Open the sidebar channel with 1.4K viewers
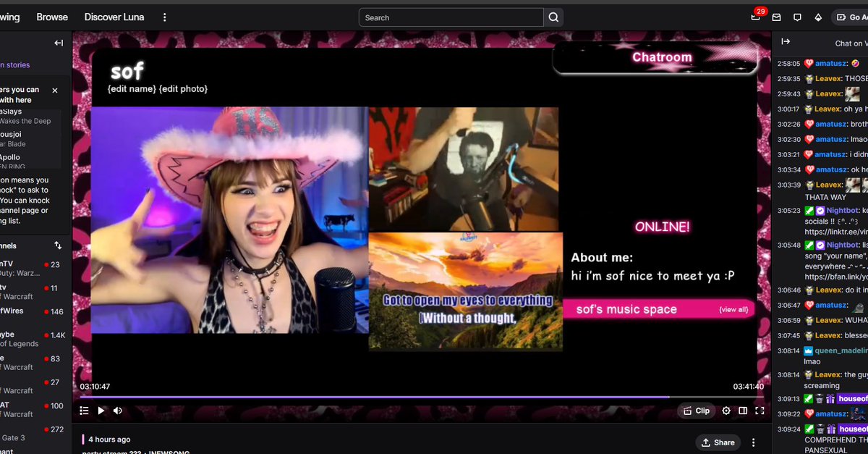The width and height of the screenshot is (868, 454). [35, 339]
